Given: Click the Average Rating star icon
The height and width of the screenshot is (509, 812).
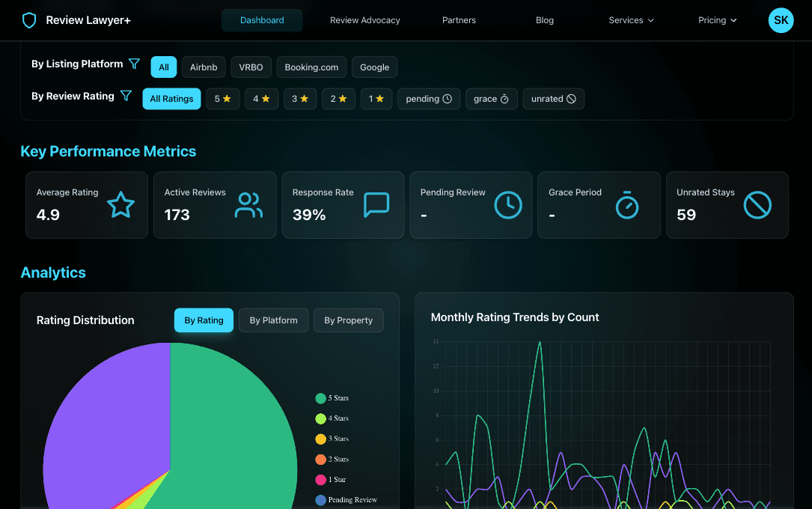Looking at the screenshot, I should [x=120, y=204].
